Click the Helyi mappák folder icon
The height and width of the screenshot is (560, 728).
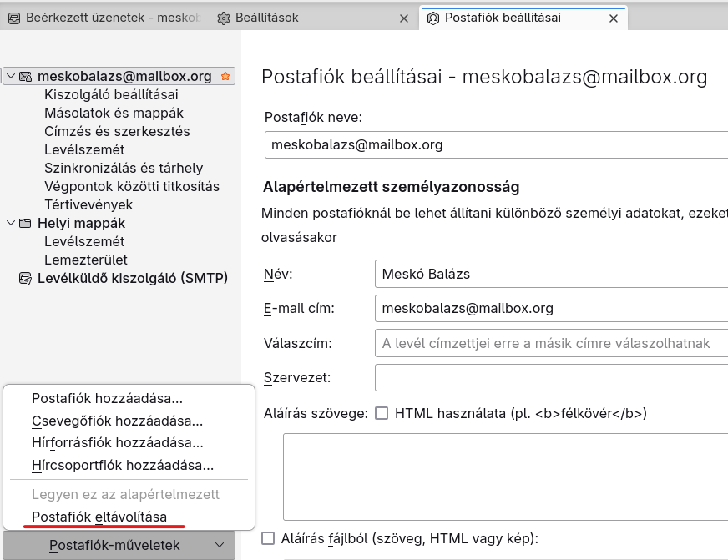pos(25,224)
